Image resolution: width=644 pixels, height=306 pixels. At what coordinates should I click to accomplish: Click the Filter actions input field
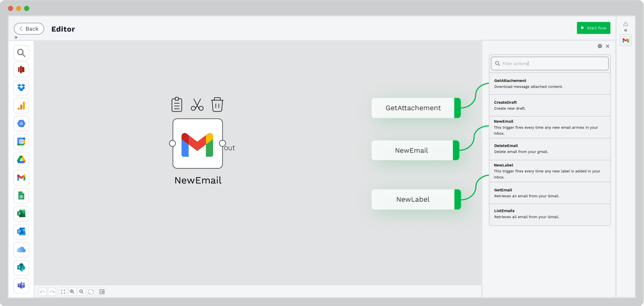click(x=549, y=63)
